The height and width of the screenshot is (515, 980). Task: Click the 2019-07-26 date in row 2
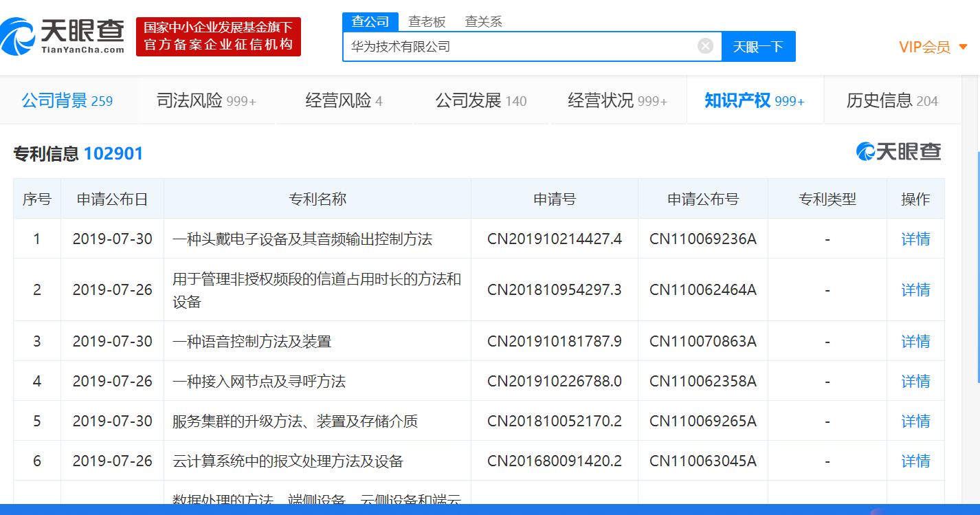112,290
